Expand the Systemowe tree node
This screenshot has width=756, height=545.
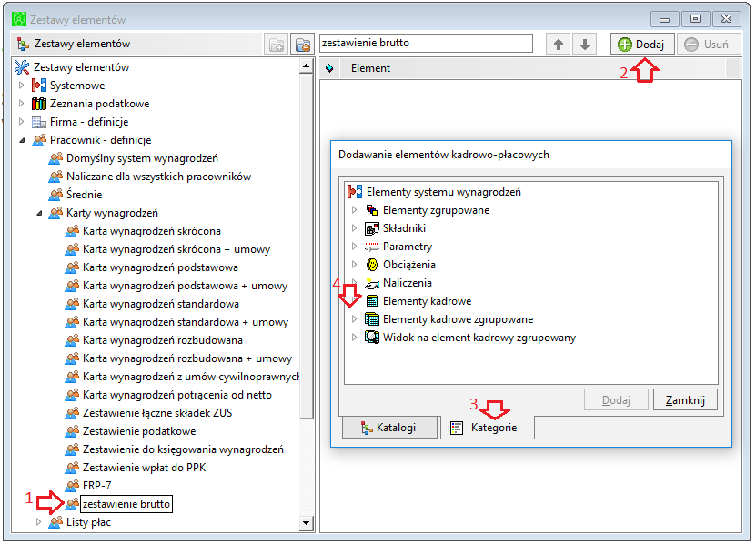21,86
